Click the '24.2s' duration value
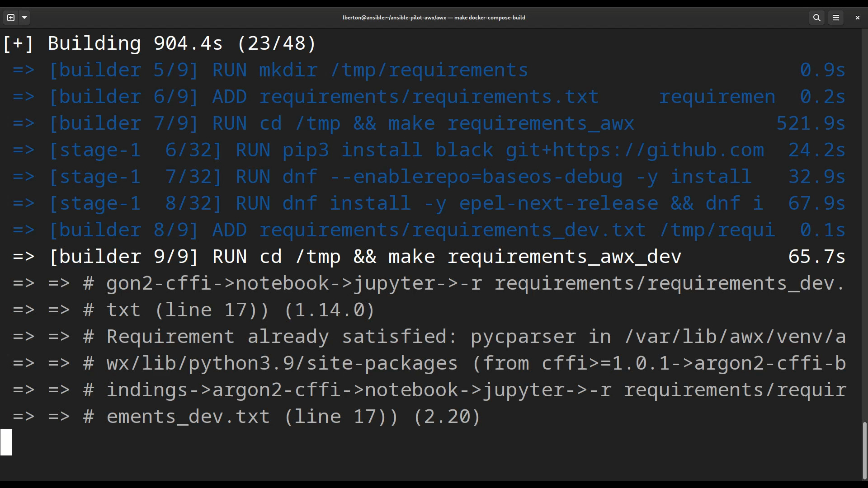868x488 pixels. point(816,150)
